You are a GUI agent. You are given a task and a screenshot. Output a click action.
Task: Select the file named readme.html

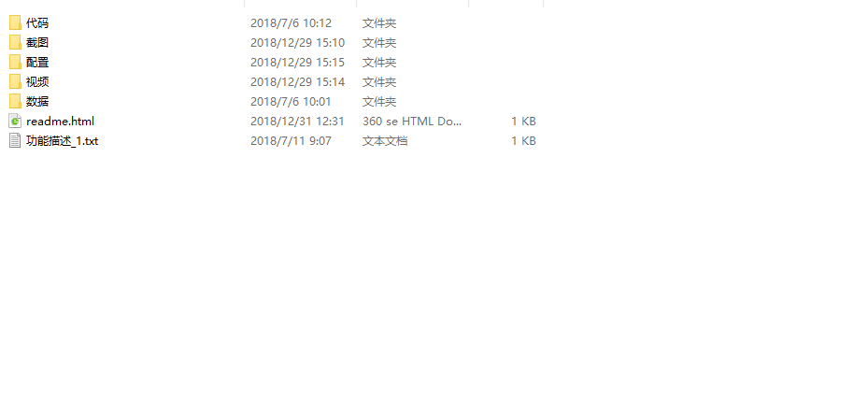[x=61, y=122]
